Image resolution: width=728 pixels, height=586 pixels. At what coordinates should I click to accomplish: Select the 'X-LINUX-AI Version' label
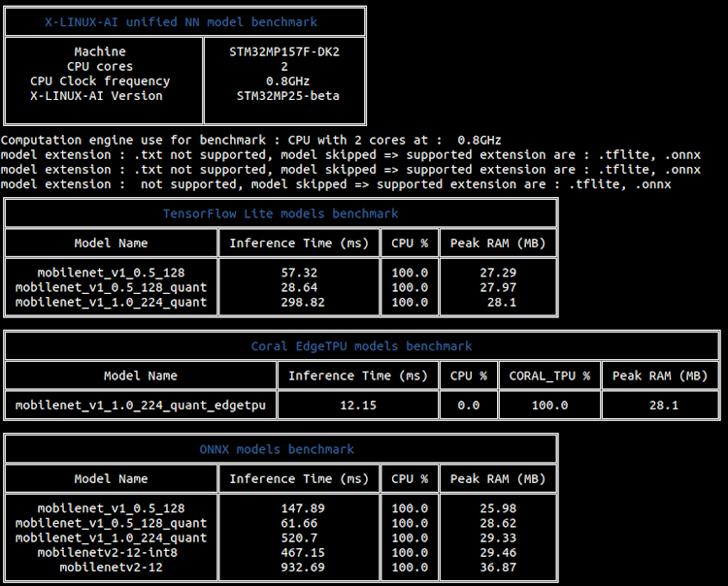[96, 96]
